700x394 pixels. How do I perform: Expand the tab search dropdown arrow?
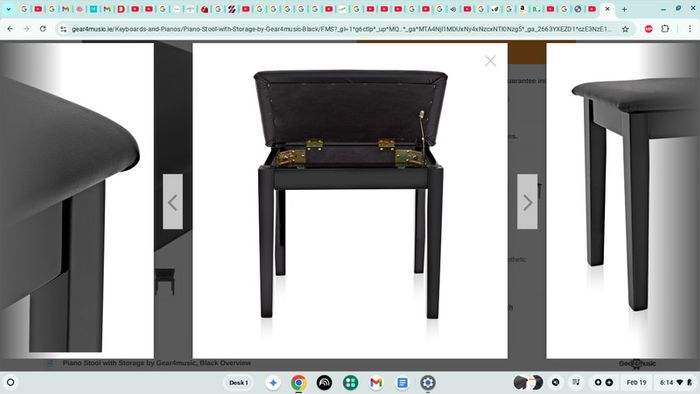coord(8,9)
